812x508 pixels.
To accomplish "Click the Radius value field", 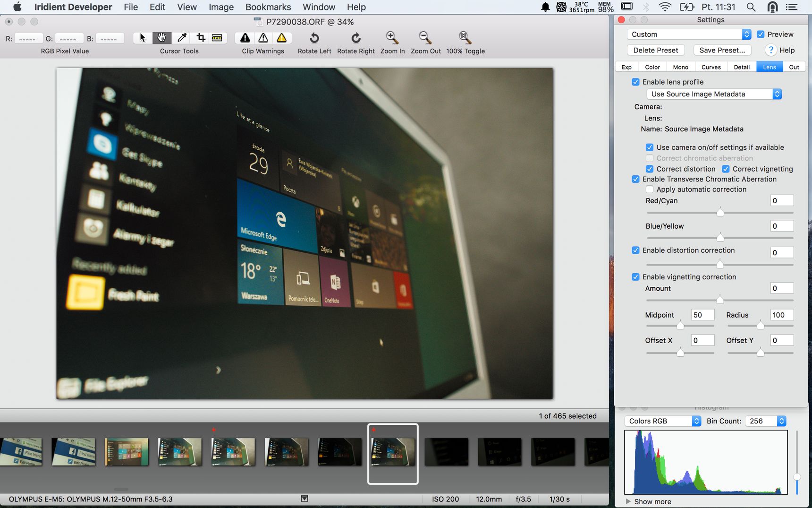I will pyautogui.click(x=782, y=315).
